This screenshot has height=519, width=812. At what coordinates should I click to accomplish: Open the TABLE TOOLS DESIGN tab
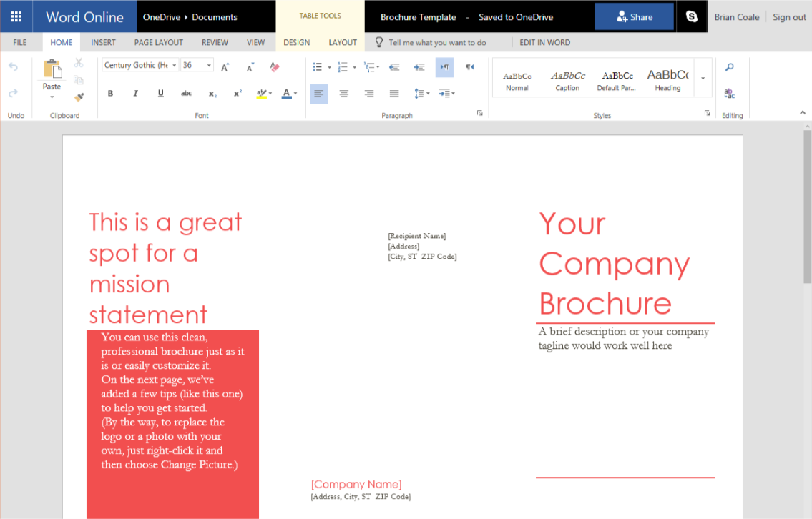(296, 42)
